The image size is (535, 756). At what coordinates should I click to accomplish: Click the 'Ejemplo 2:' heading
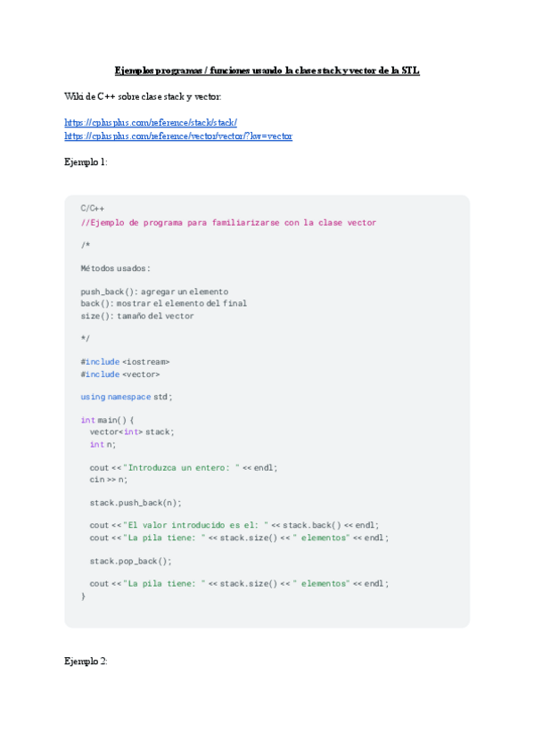pos(86,661)
